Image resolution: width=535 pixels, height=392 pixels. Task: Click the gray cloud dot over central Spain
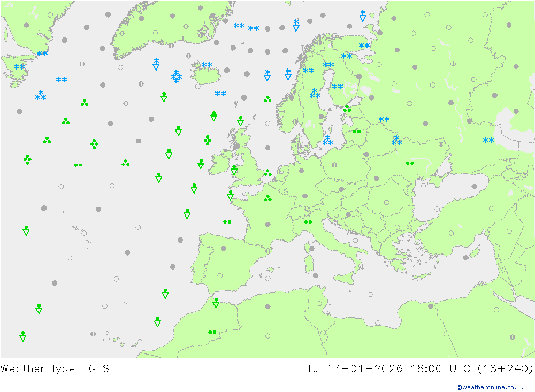click(224, 248)
